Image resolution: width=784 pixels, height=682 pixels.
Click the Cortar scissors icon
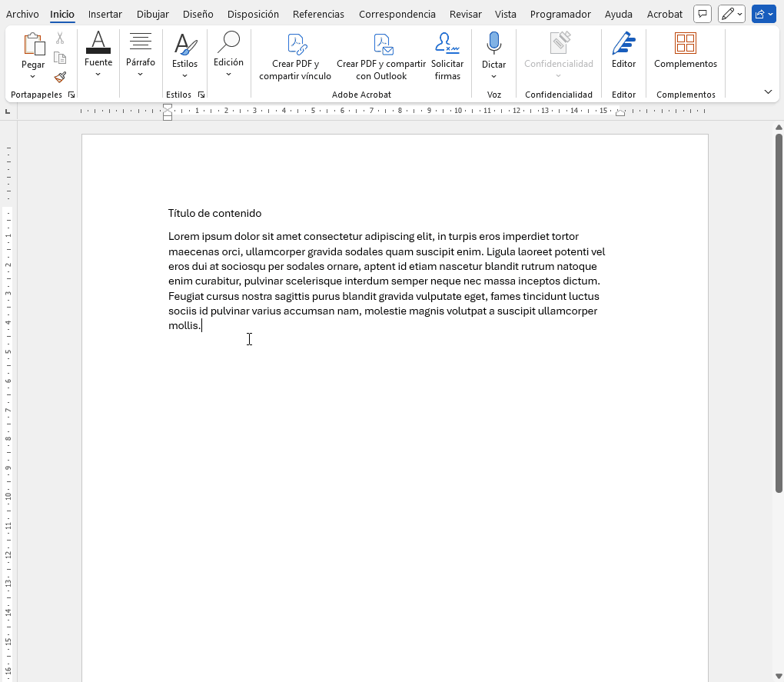pos(60,38)
